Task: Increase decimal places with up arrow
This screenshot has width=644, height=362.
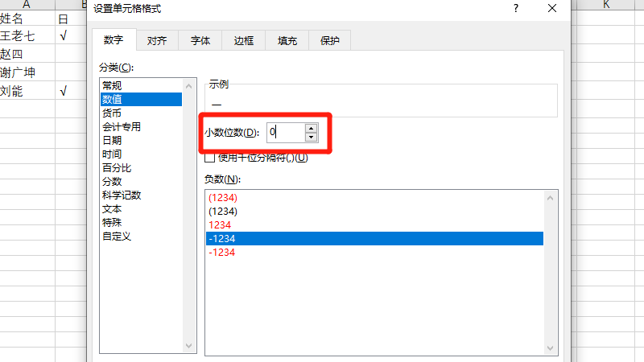Action: [x=312, y=127]
